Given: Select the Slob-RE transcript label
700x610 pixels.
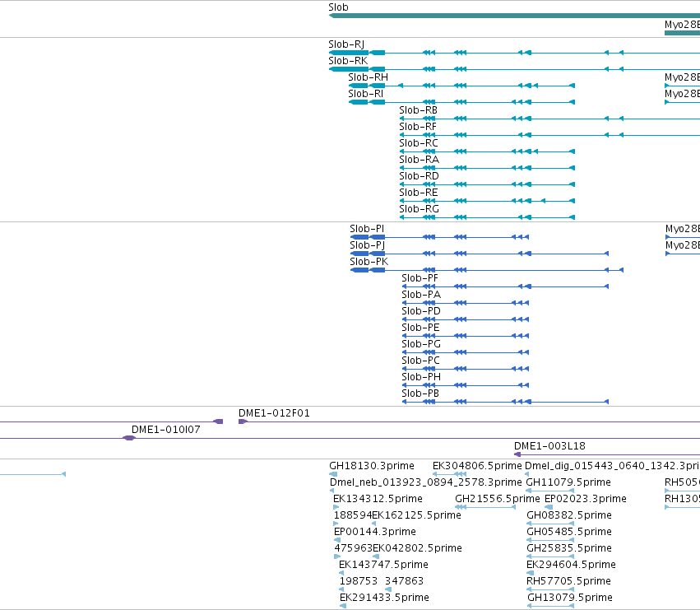Looking at the screenshot, I should (x=419, y=193).
